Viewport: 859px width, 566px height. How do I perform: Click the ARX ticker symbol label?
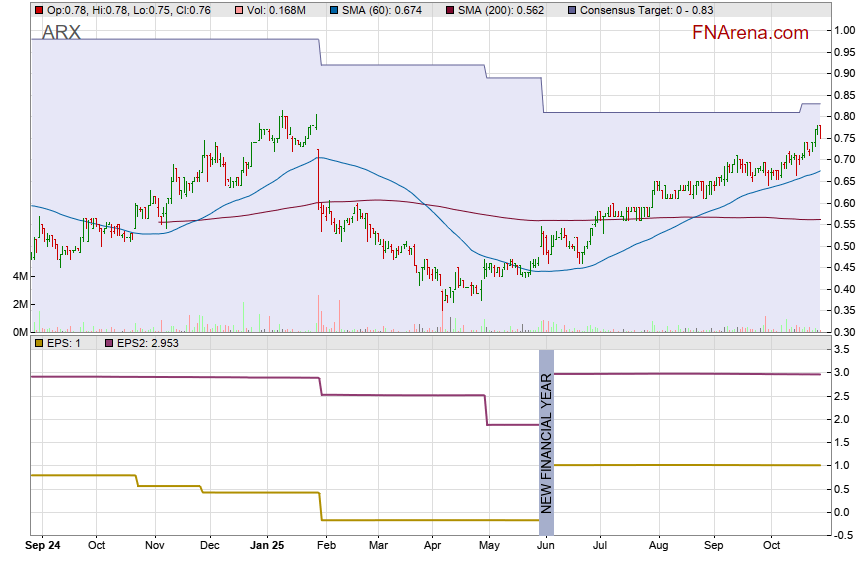click(61, 33)
